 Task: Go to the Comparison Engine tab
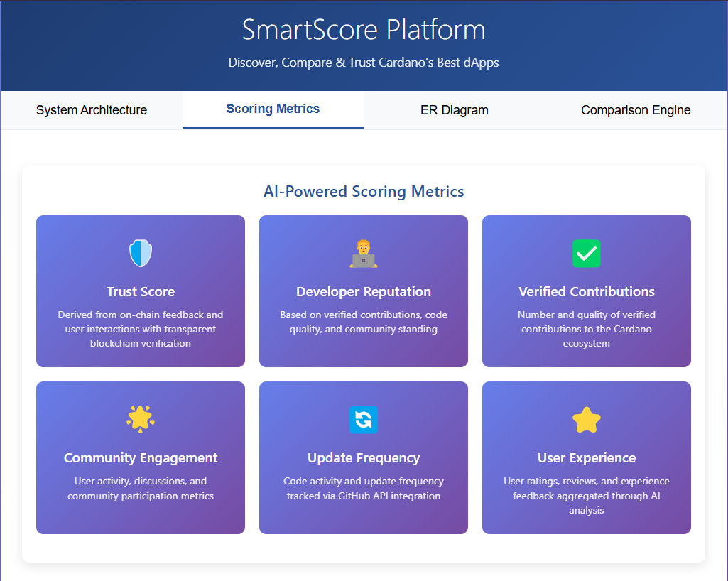point(636,110)
